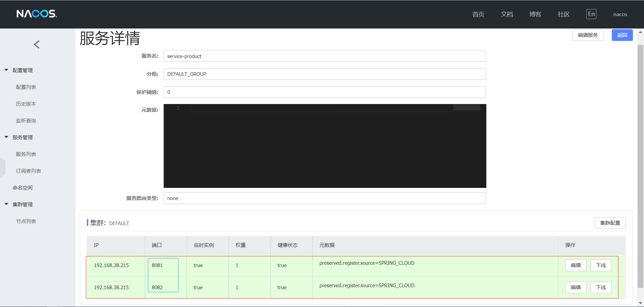The width and height of the screenshot is (644, 307).
Task: Open 订阅者列表 in sidebar
Action: click(x=29, y=171)
